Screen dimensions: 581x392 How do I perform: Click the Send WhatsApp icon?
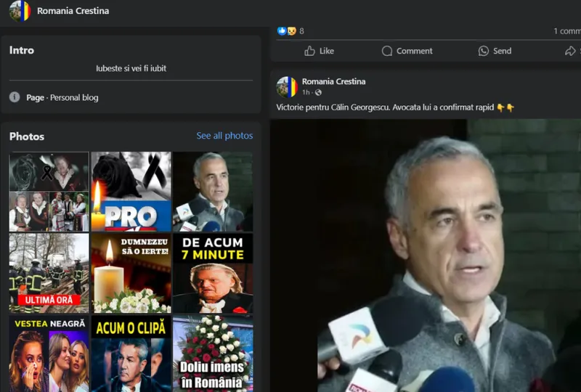[x=484, y=51]
